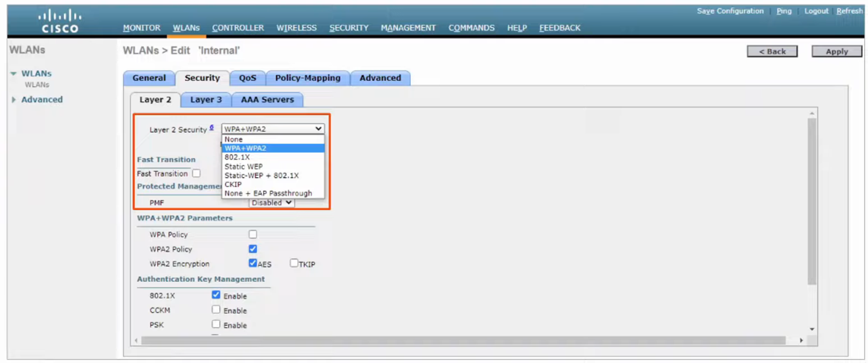The image size is (868, 363).
Task: Choose Static WEP option in dropdown
Action: [243, 166]
